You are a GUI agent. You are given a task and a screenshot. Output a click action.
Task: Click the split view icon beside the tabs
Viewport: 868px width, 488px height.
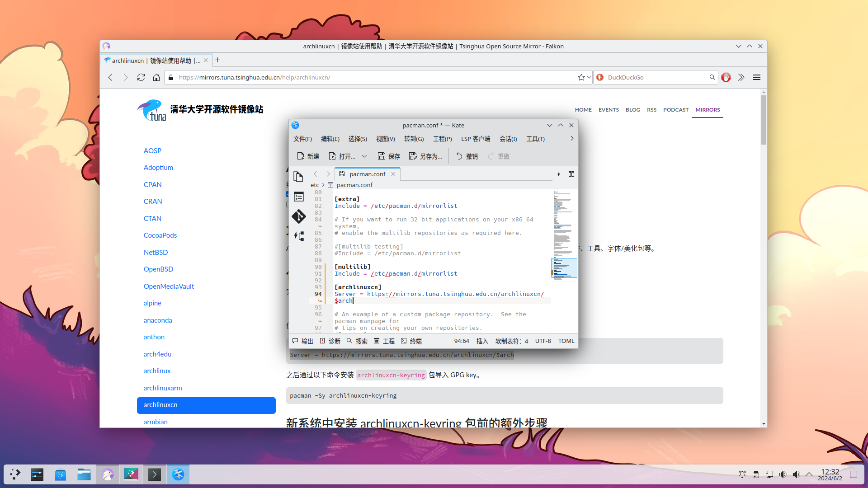pos(571,174)
